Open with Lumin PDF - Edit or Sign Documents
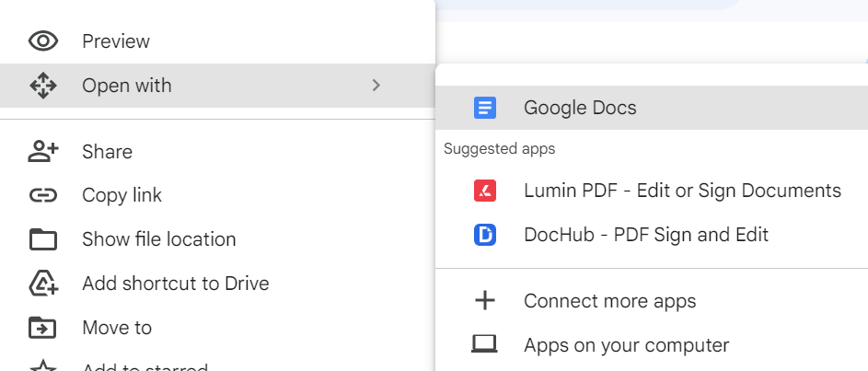Viewport: 868px width, 371px height. coord(652,191)
